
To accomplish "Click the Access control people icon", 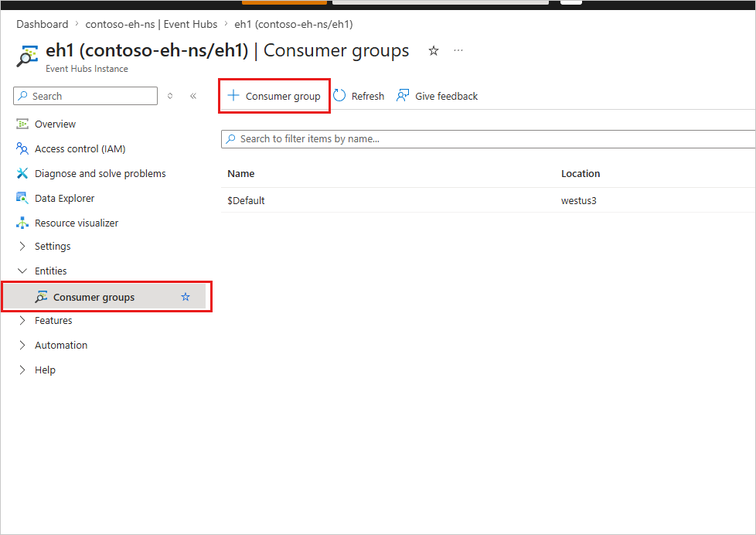I will click(22, 148).
